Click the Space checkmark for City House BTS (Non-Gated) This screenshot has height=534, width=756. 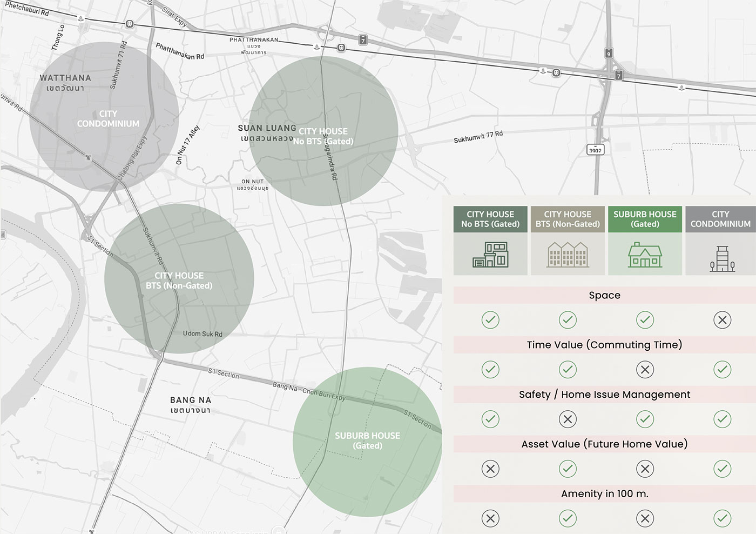(x=568, y=320)
